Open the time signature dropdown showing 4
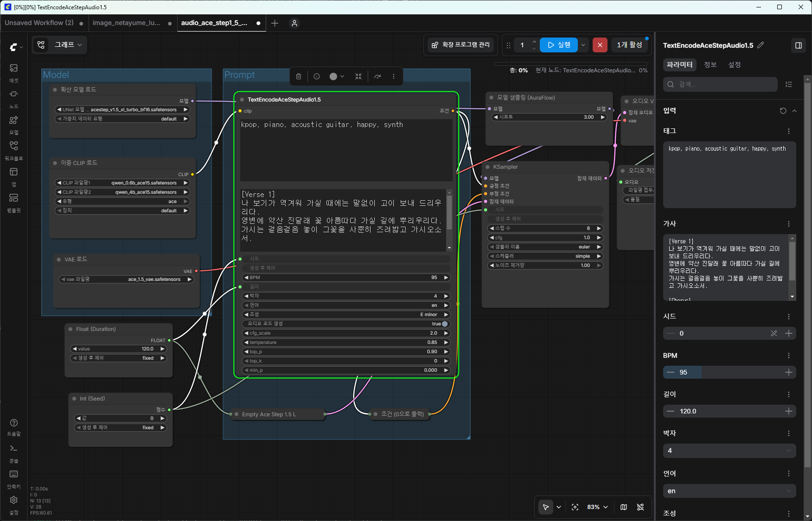This screenshot has height=521, width=812. pyautogui.click(x=729, y=451)
